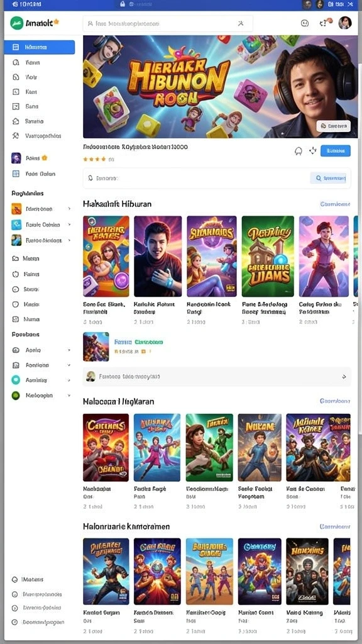Click the arrow at right of 'Famooa' row
The height and width of the screenshot is (644, 362).
(x=344, y=376)
